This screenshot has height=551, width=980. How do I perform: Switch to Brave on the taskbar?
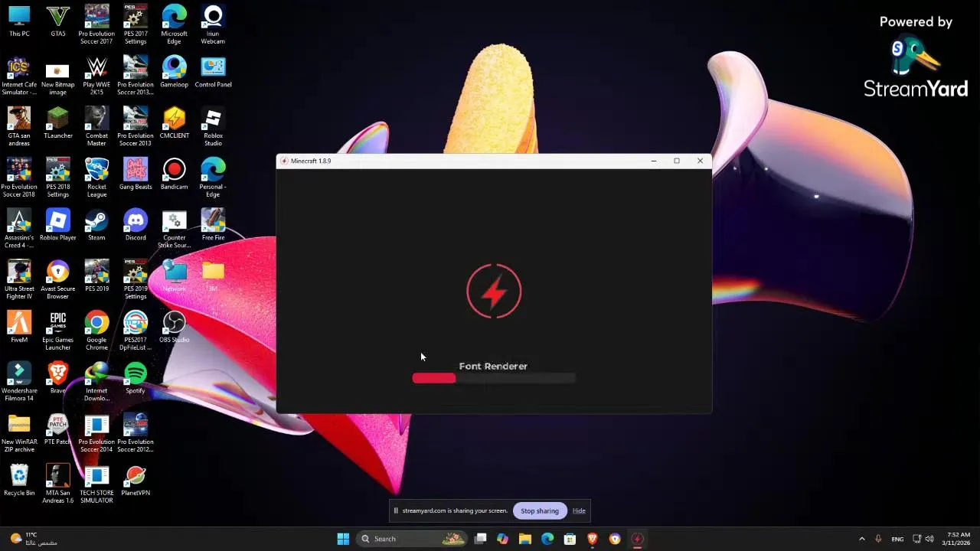point(592,539)
